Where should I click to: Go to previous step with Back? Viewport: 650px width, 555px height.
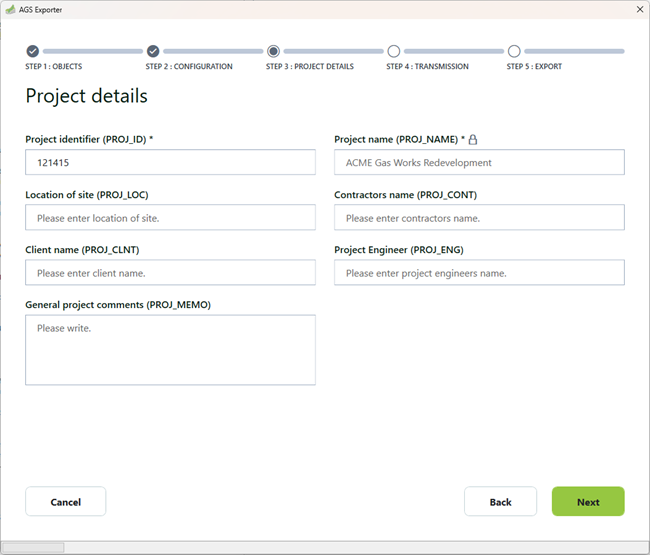pos(500,502)
